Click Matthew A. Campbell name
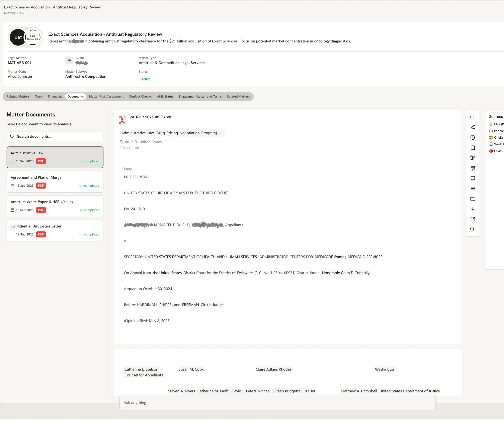Viewport: 504px width, 422px height. [359, 391]
